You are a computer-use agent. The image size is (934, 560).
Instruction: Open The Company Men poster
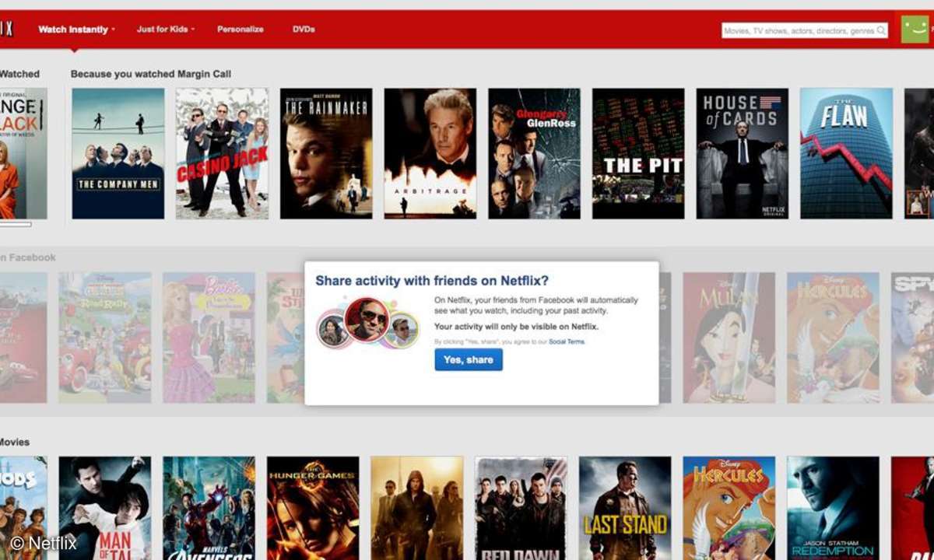pos(118,153)
